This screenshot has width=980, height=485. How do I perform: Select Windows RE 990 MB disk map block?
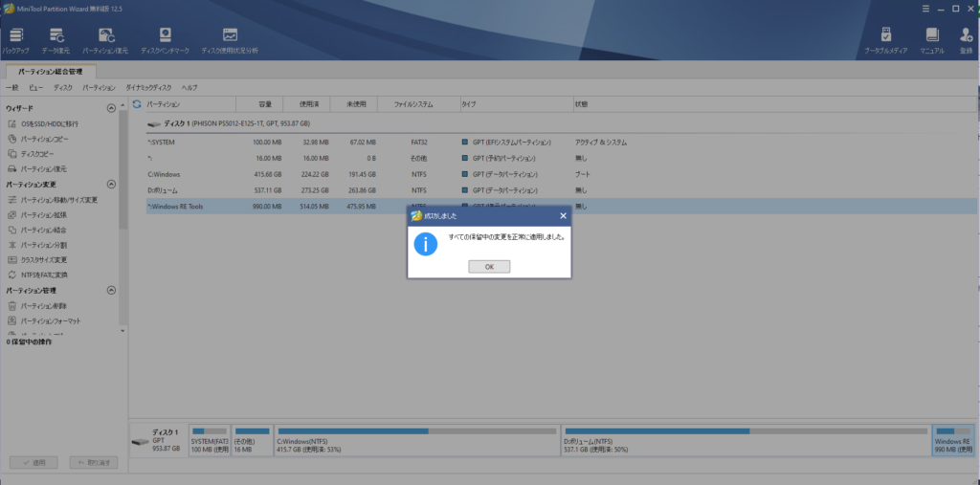(x=953, y=441)
